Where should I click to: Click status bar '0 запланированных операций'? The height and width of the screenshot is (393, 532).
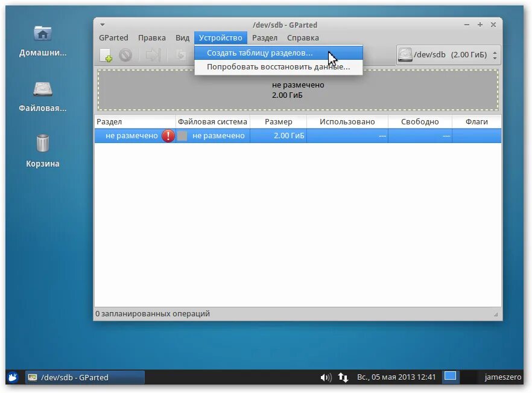(153, 313)
